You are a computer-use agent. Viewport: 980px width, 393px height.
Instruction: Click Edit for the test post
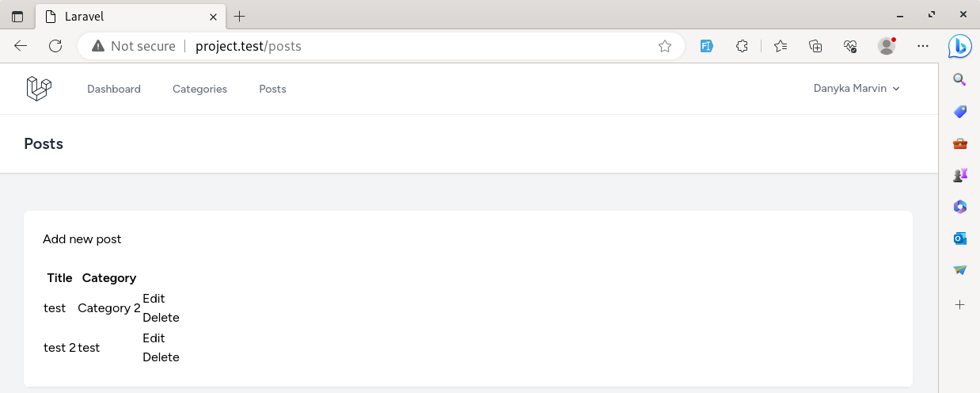(154, 298)
